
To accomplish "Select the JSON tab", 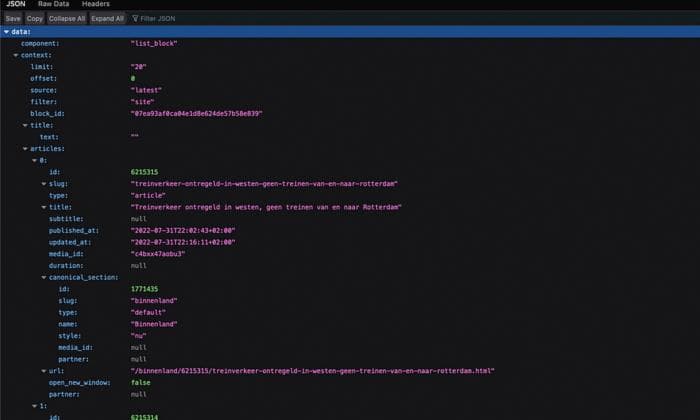I will tap(18, 5).
